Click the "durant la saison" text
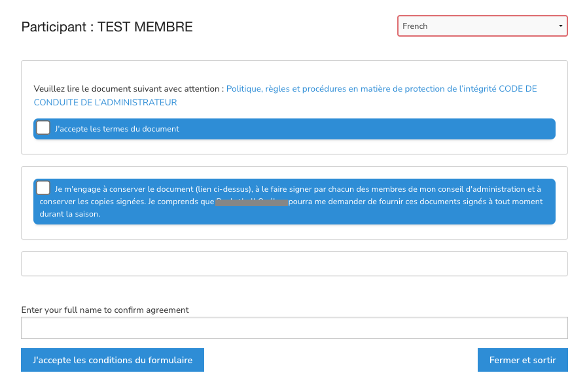 click(67, 214)
